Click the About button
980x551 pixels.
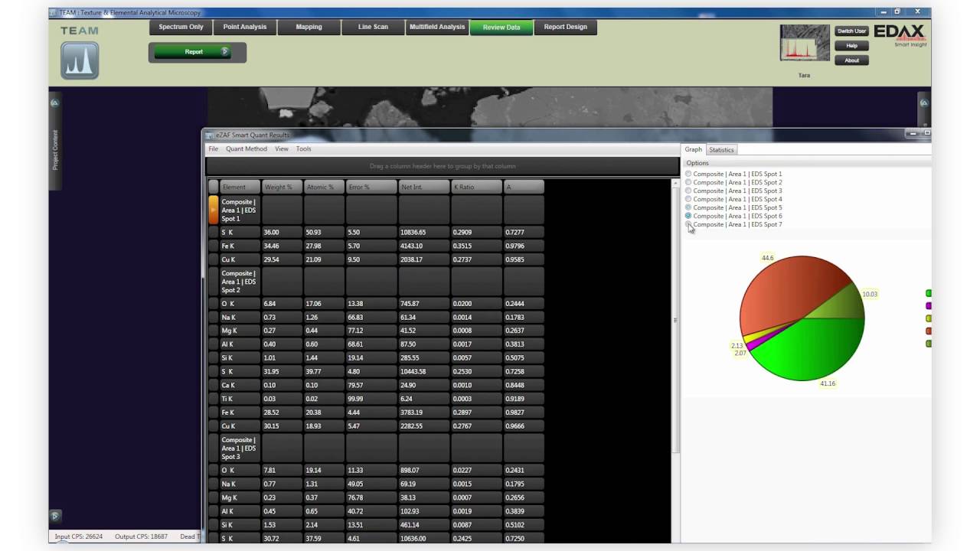click(851, 60)
